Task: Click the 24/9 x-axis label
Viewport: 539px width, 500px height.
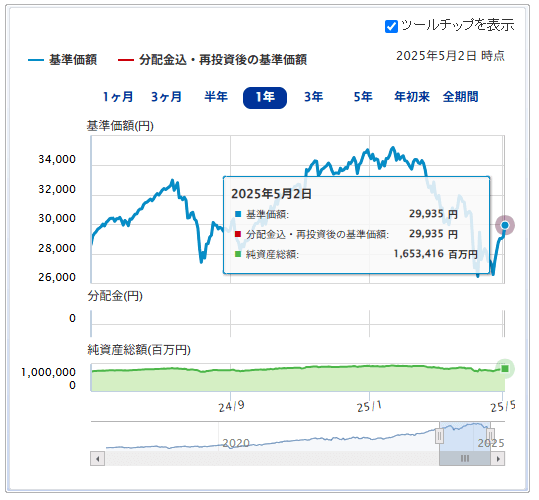Action: (231, 407)
